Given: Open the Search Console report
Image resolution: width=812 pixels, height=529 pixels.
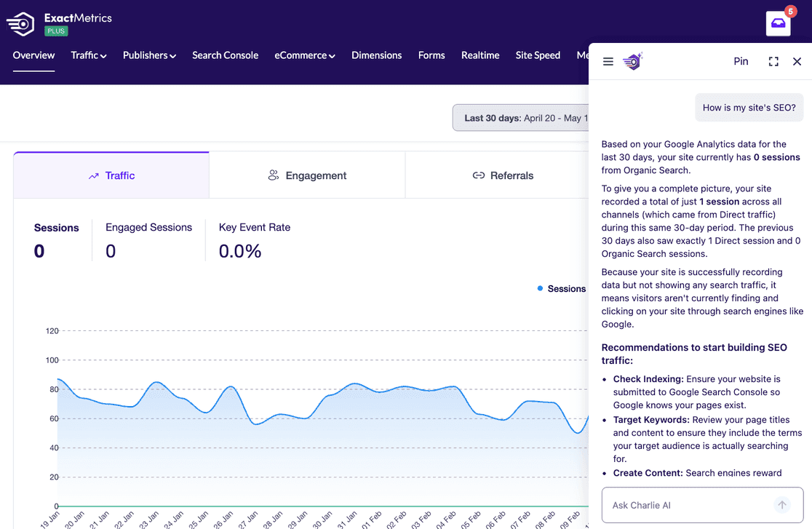Looking at the screenshot, I should [x=226, y=55].
